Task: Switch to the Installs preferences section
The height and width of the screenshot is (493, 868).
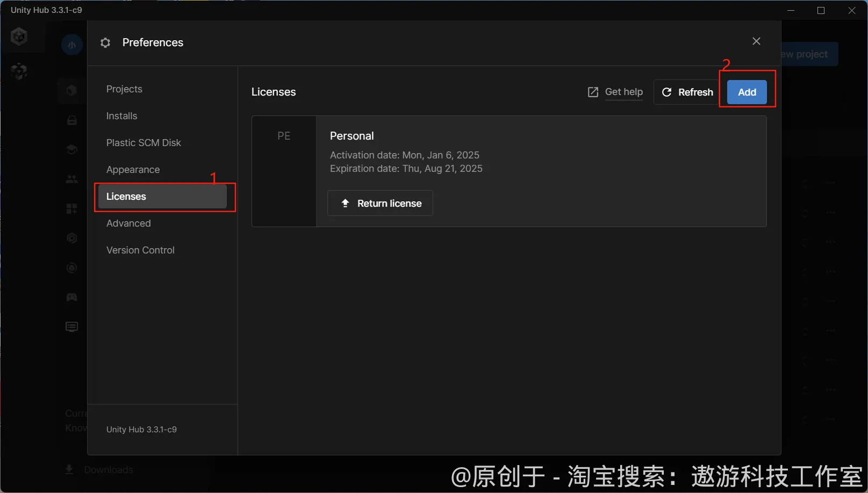Action: click(x=121, y=116)
